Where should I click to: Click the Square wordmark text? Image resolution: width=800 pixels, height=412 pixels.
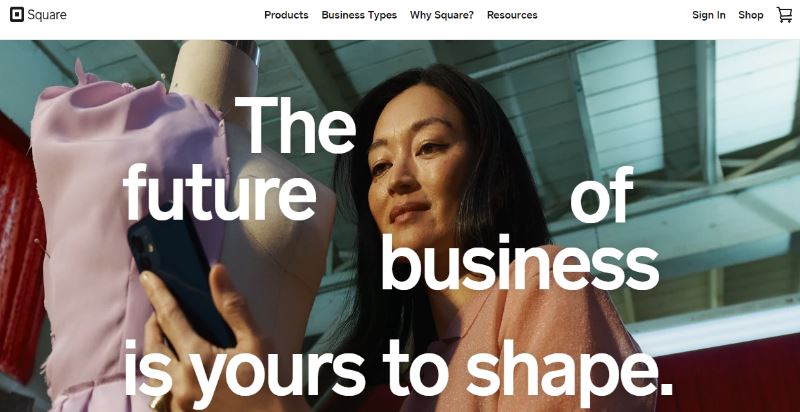coord(47,15)
